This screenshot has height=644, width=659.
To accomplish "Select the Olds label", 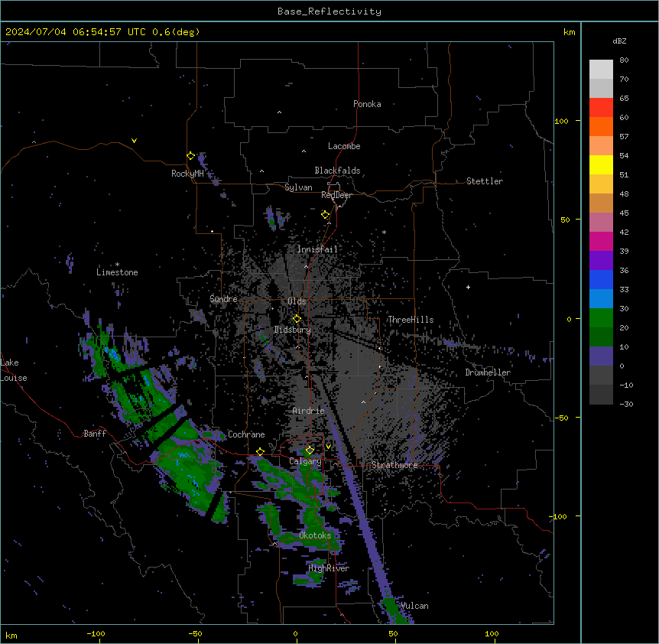I will (297, 301).
